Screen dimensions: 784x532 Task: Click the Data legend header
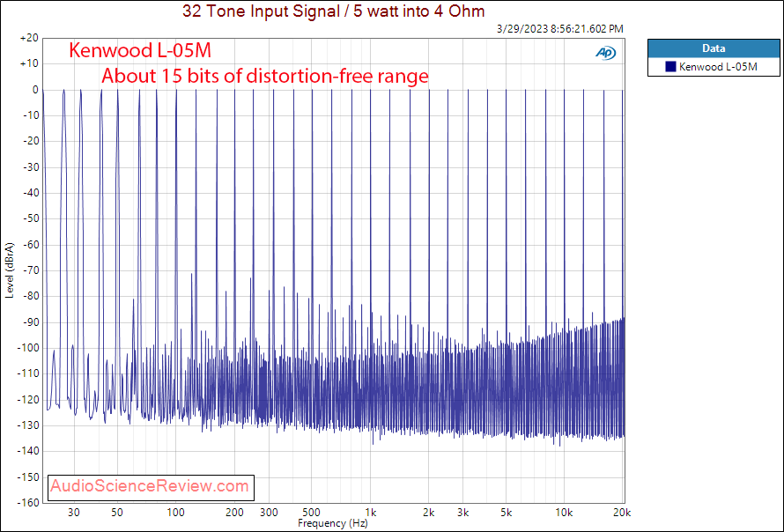(714, 48)
